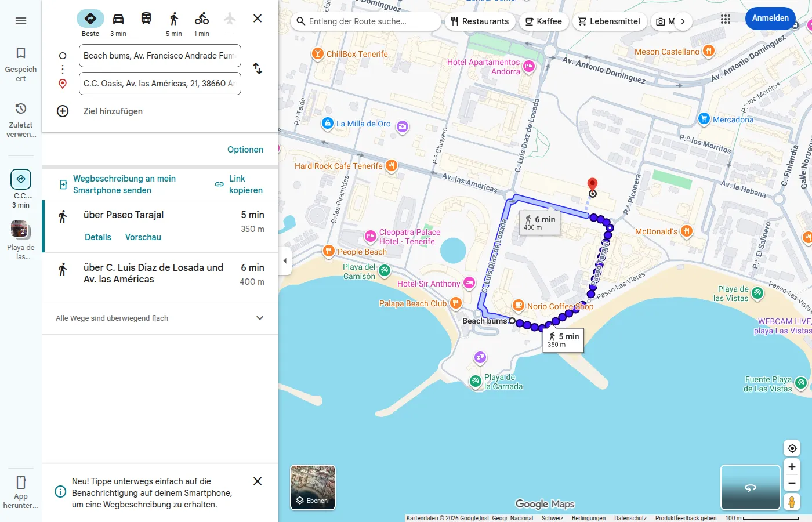Open Details for Paseo Tarajal route

[x=98, y=237]
